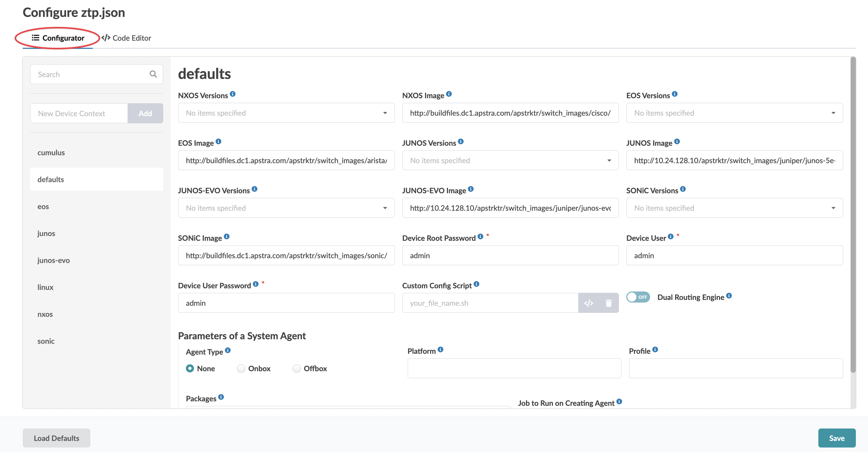Select junos-evo device context
Viewport: 868px width, 452px height.
54,260
